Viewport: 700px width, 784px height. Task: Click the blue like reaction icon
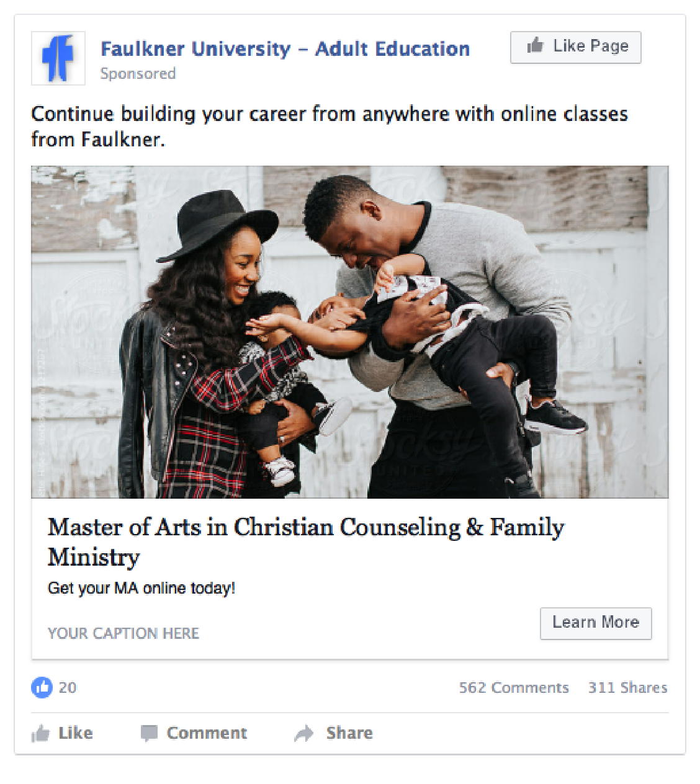(42, 687)
